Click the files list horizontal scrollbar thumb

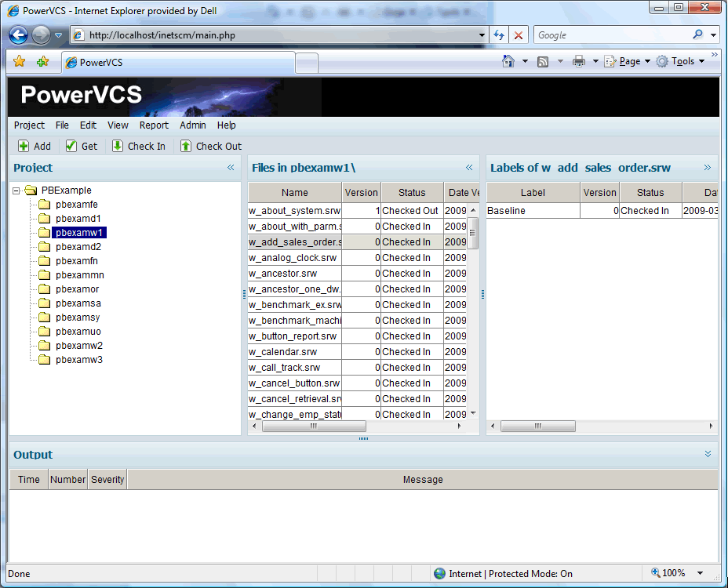pyautogui.click(x=314, y=426)
